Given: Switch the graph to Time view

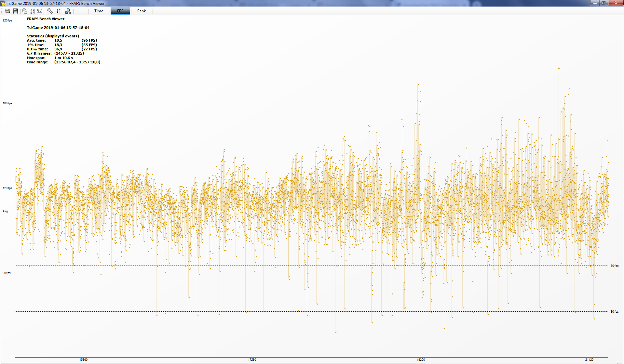Looking at the screenshot, I should (99, 11).
